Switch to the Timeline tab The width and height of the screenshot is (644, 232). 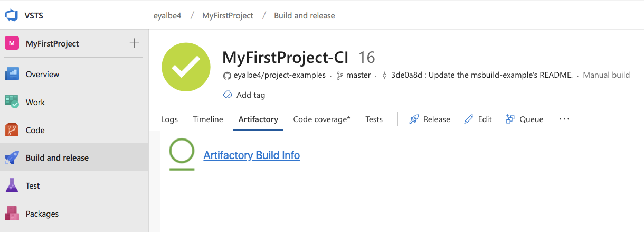point(208,119)
